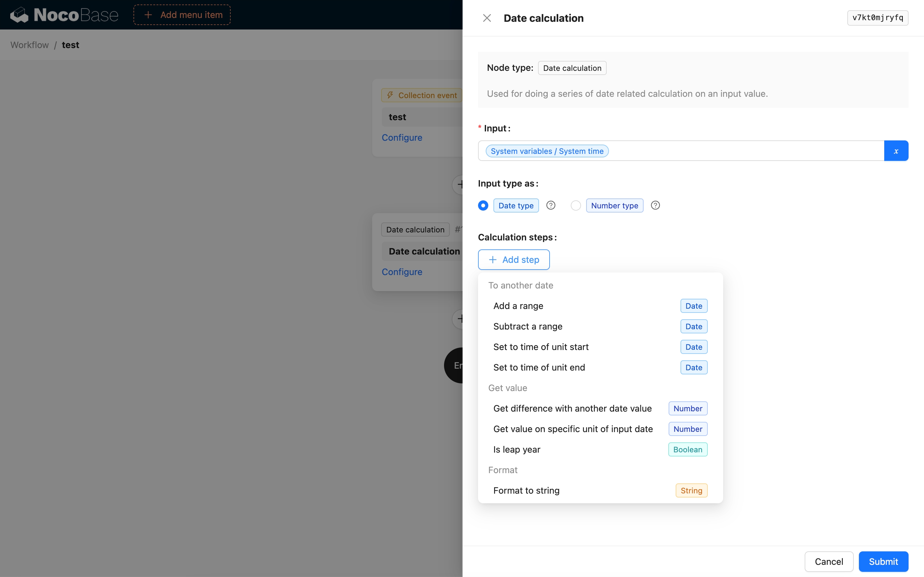Click the Add step button
Screen dimensions: 924x577
pos(514,259)
